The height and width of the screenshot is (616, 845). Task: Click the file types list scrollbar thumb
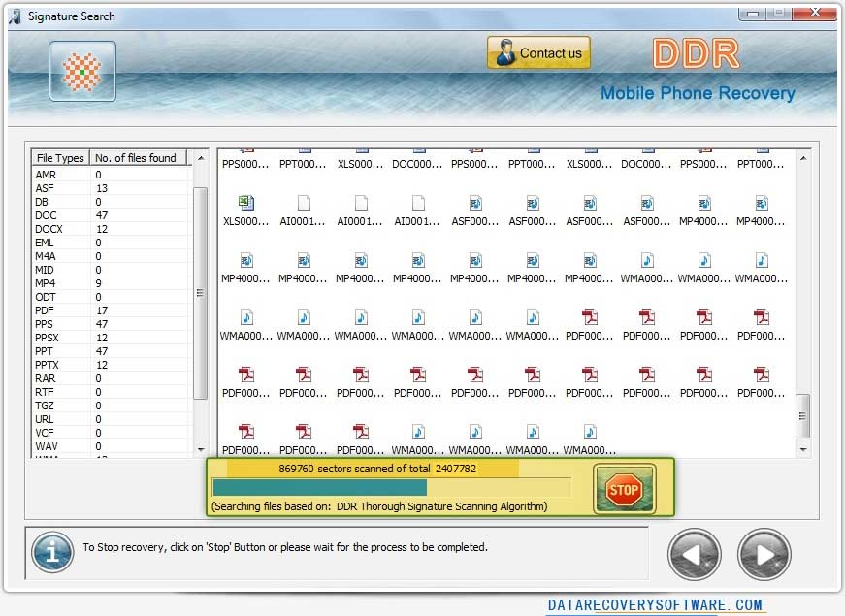point(201,293)
